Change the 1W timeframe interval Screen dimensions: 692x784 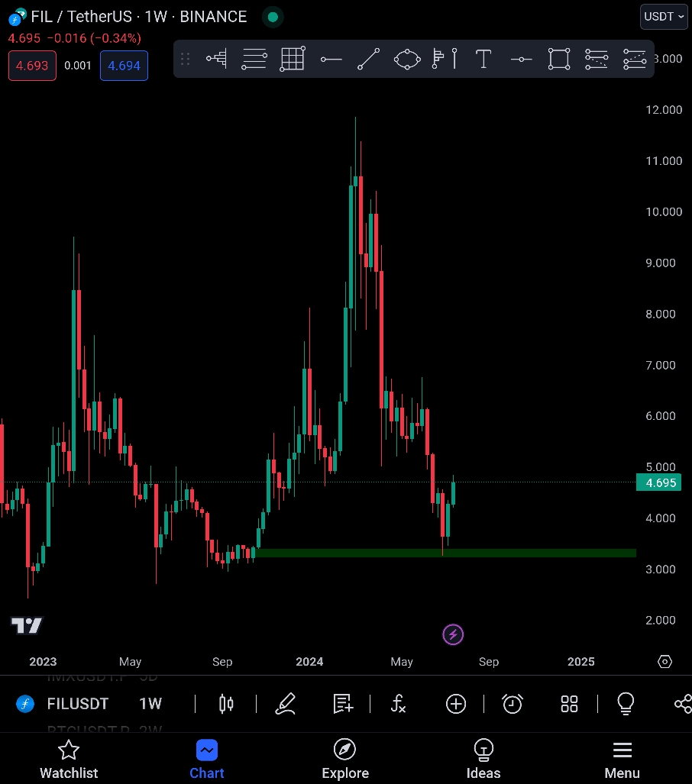click(x=150, y=704)
